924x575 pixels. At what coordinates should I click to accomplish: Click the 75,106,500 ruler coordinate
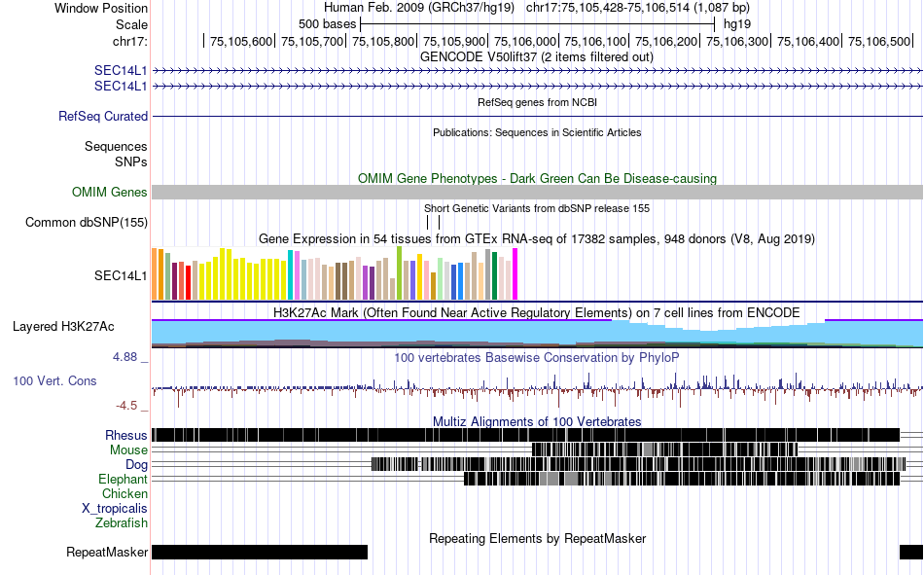point(879,41)
